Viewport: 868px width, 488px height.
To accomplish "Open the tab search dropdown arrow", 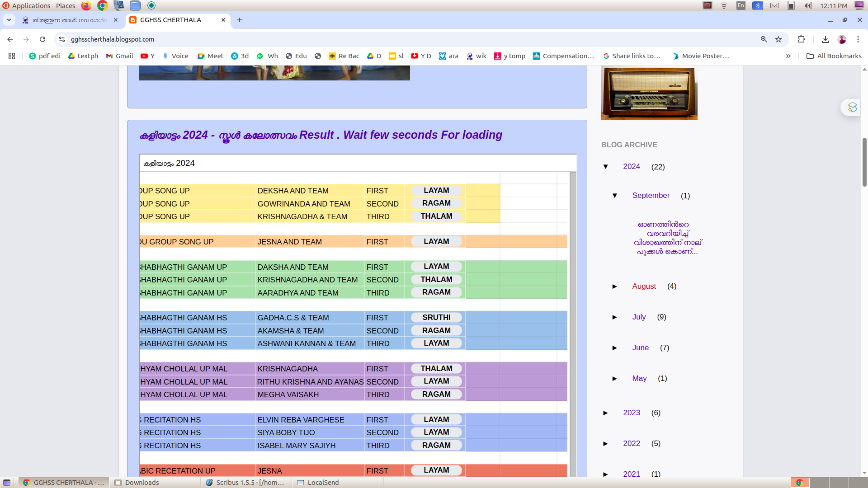I will point(9,20).
